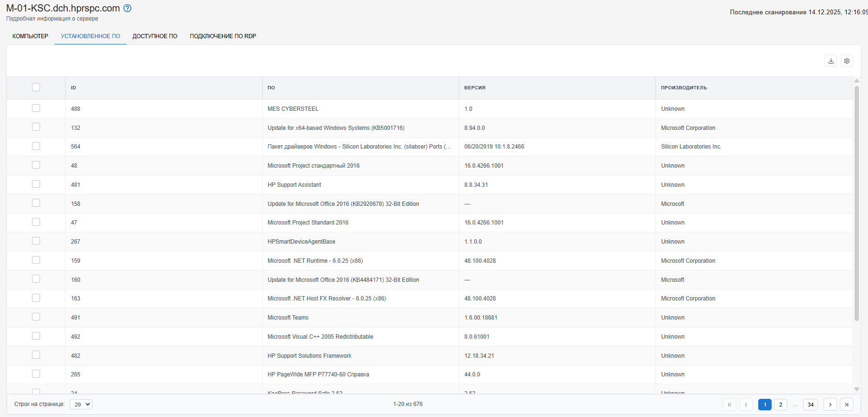The height and width of the screenshot is (417, 868).
Task: Jump to last page arrow
Action: (847, 405)
